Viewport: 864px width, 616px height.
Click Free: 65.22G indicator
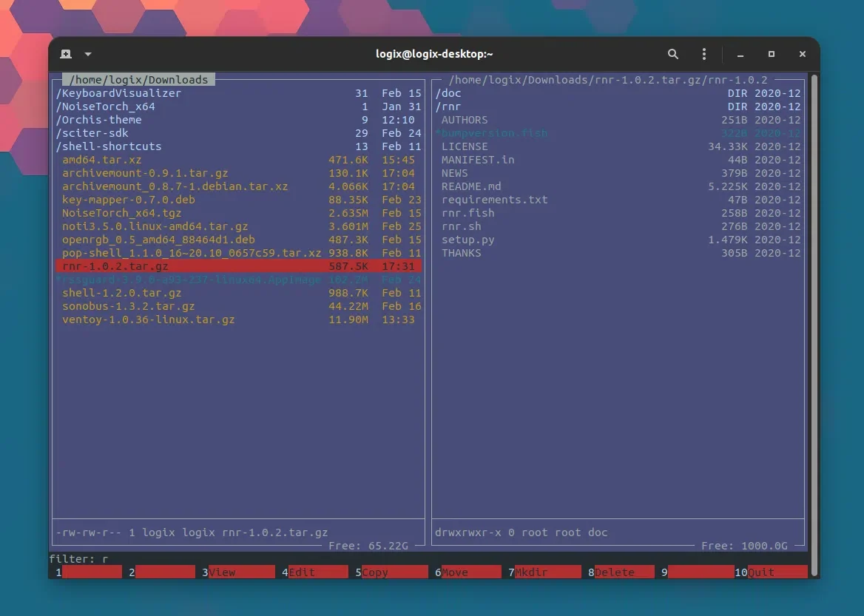click(368, 546)
